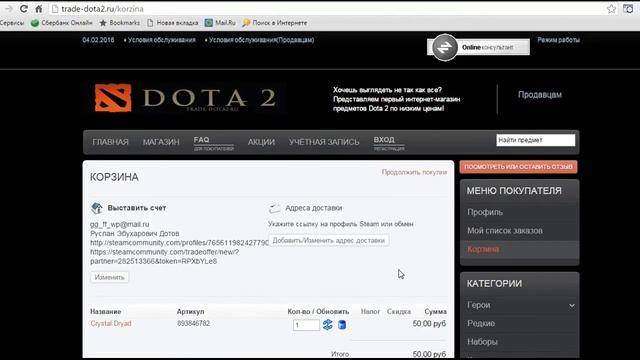Open Корзина in buyer menu
The width and height of the screenshot is (640, 360).
pos(483,249)
